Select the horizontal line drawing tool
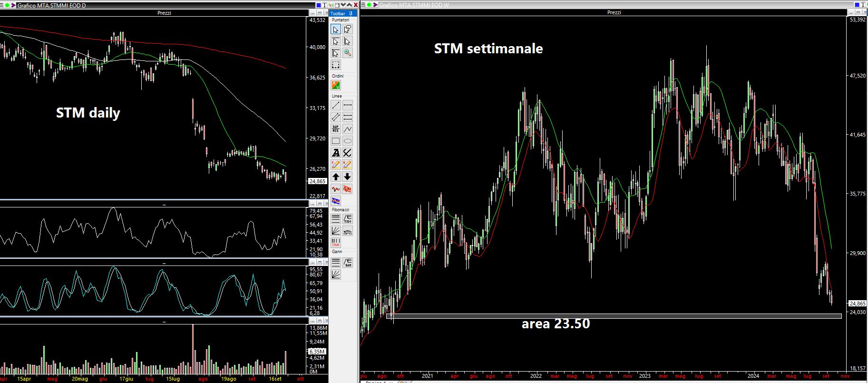 (x=348, y=106)
